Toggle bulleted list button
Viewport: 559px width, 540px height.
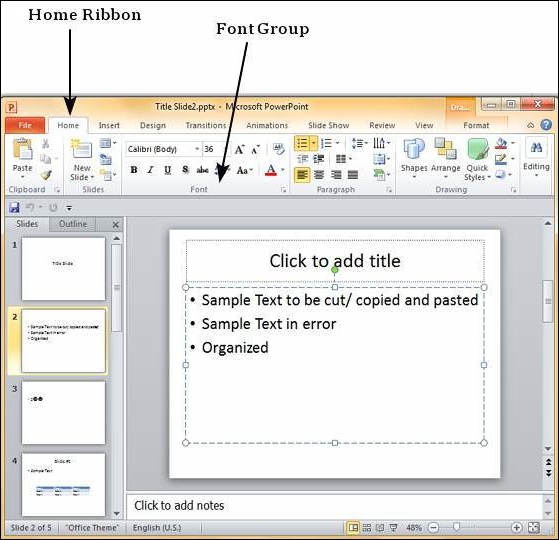[302, 144]
